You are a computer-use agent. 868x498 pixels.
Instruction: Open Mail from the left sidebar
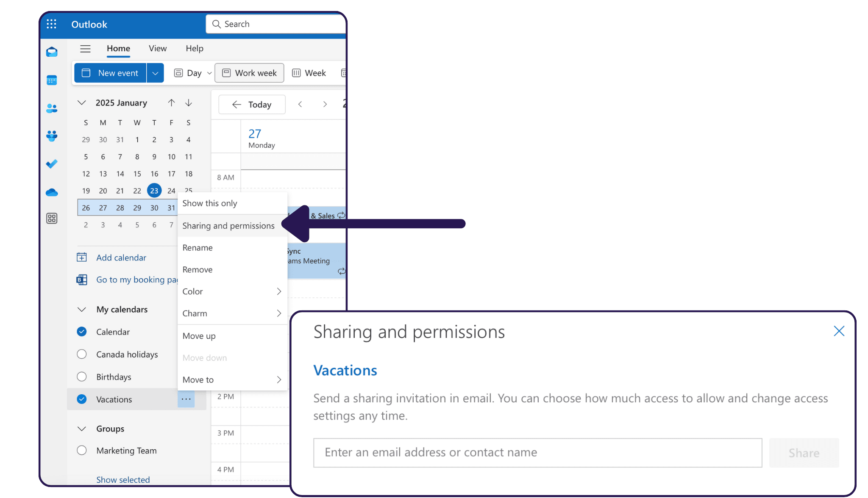point(52,52)
